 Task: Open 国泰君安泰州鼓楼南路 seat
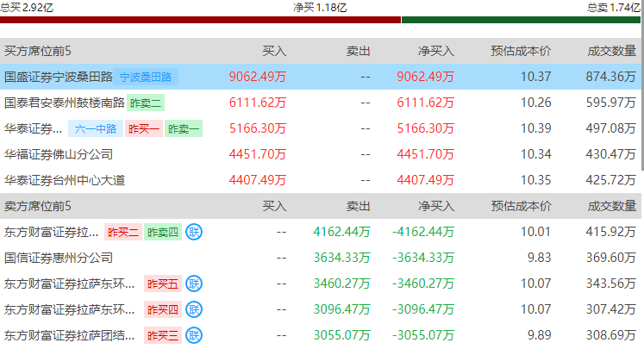coord(65,103)
